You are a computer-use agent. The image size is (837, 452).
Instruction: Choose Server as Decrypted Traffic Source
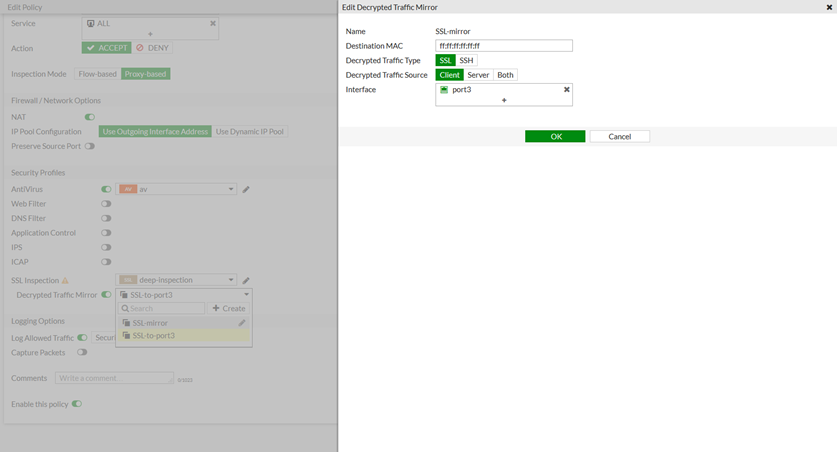(477, 75)
